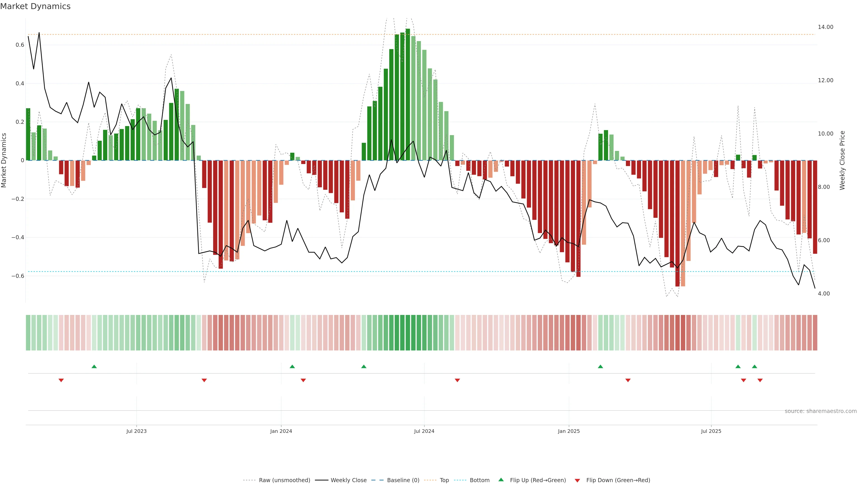Toggle the Weekly Close legend entry
The width and height of the screenshot is (868, 488).
(348, 480)
